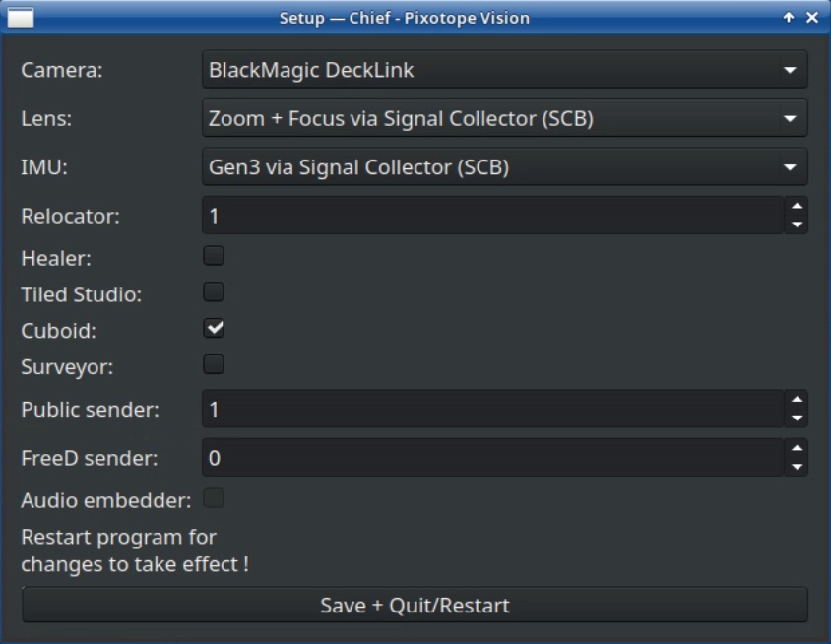Expand the Lens selection dropdown
Screen dimensions: 831x644
coord(504,119)
